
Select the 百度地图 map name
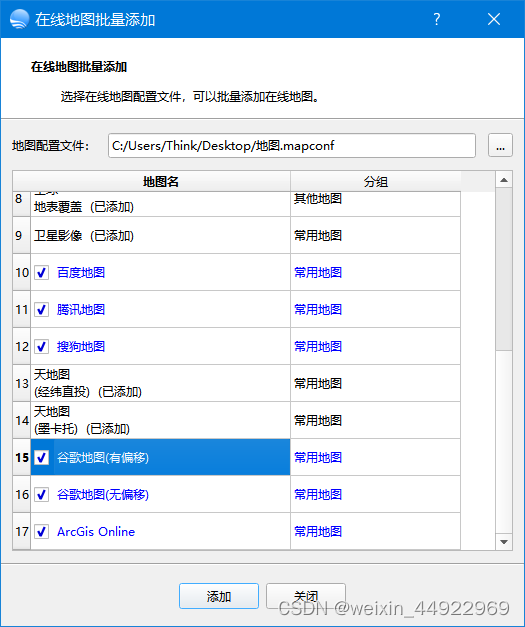[x=81, y=273]
